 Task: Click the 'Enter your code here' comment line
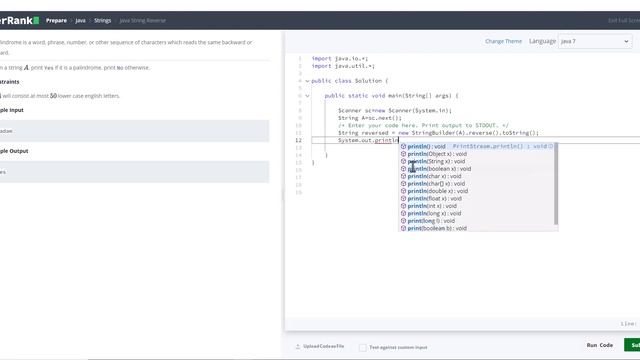tap(423, 125)
